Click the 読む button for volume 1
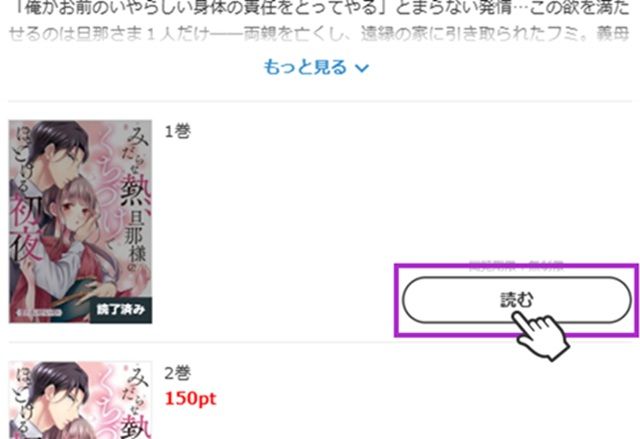Image resolution: width=640 pixels, height=439 pixels. 516,300
